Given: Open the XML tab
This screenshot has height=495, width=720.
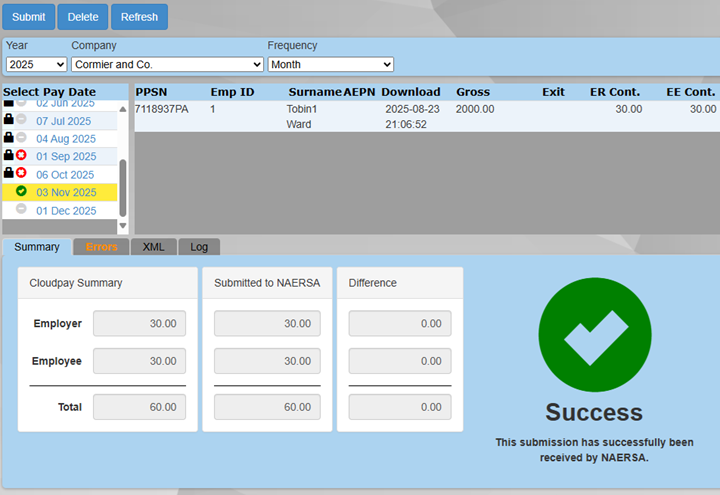Looking at the screenshot, I should coord(153,247).
